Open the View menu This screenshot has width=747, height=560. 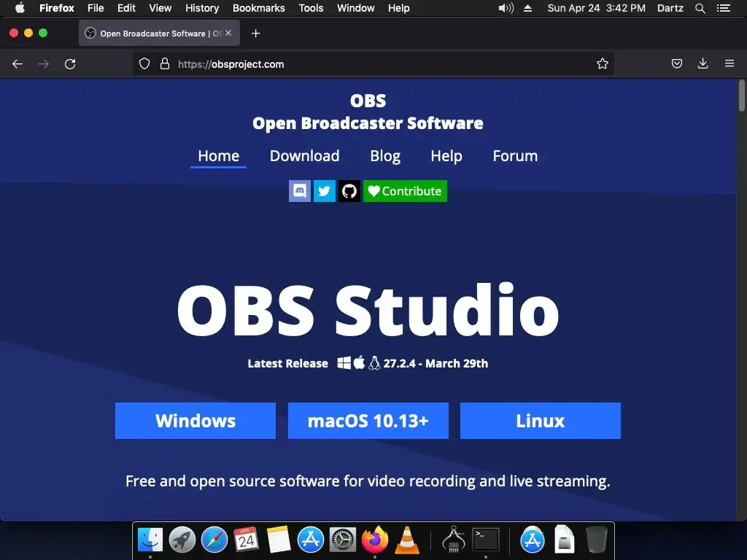pyautogui.click(x=160, y=8)
